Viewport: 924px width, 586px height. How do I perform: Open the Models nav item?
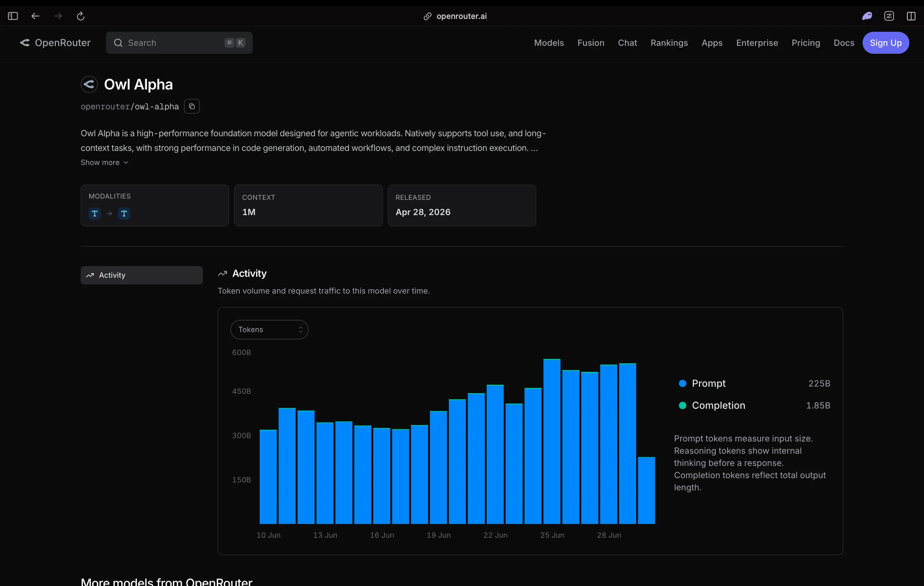(549, 42)
